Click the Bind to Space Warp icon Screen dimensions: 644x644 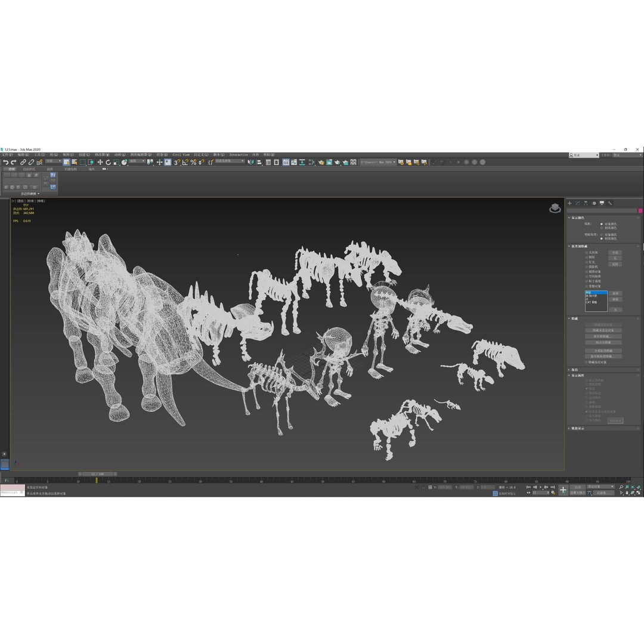(x=39, y=162)
